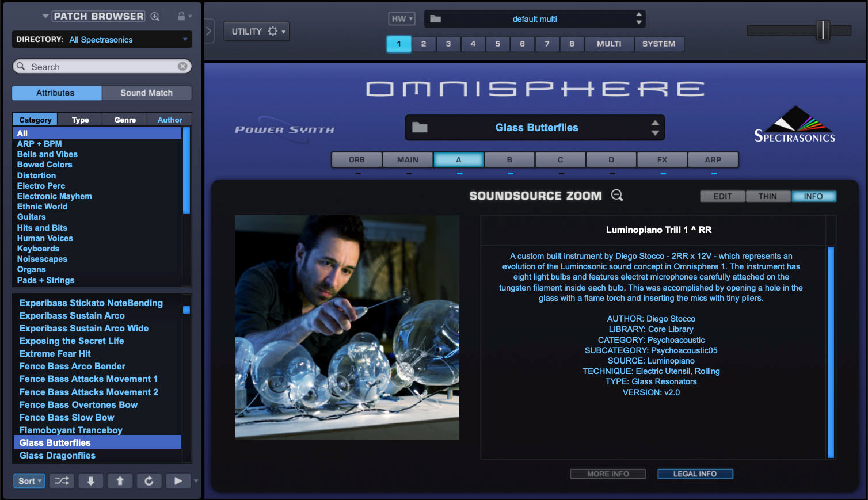The width and height of the screenshot is (868, 500).
Task: Switch to layer D tab
Action: tap(611, 159)
